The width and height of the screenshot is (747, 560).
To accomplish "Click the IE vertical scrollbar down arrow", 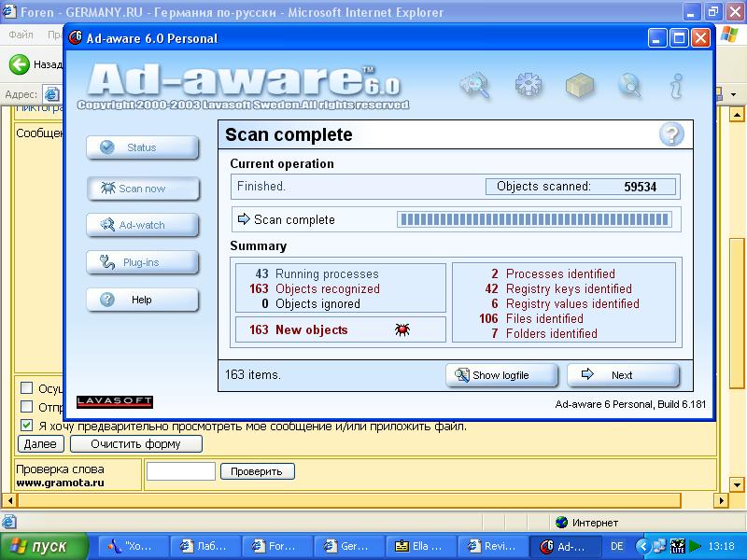I will (737, 485).
